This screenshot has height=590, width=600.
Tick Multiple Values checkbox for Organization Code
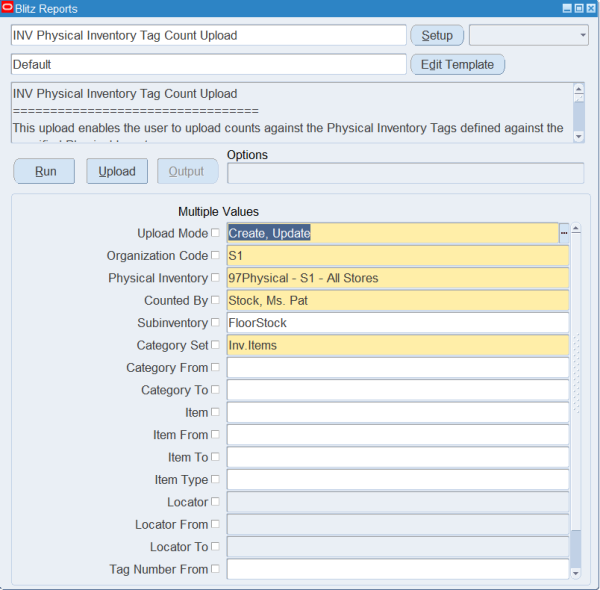[x=215, y=255]
